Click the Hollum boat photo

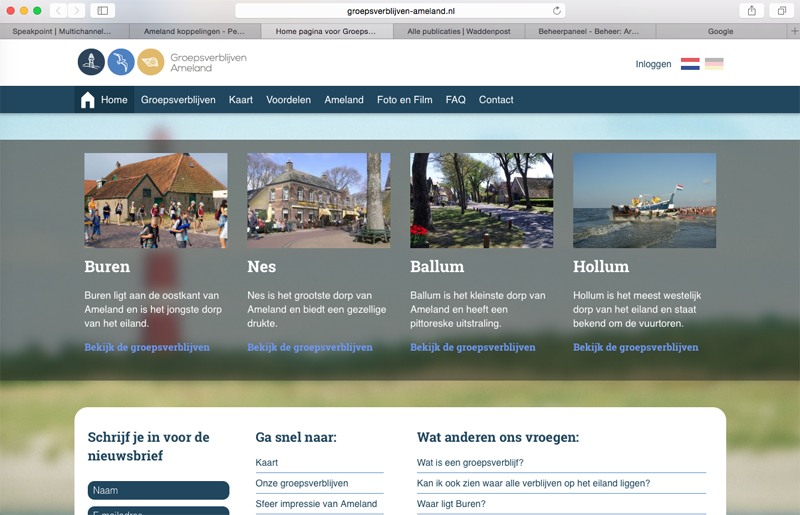[x=644, y=201]
